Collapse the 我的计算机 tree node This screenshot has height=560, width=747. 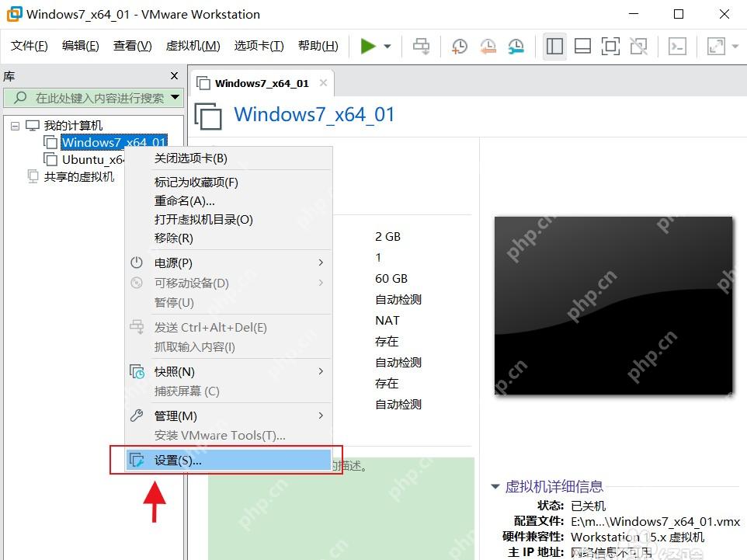coord(16,126)
